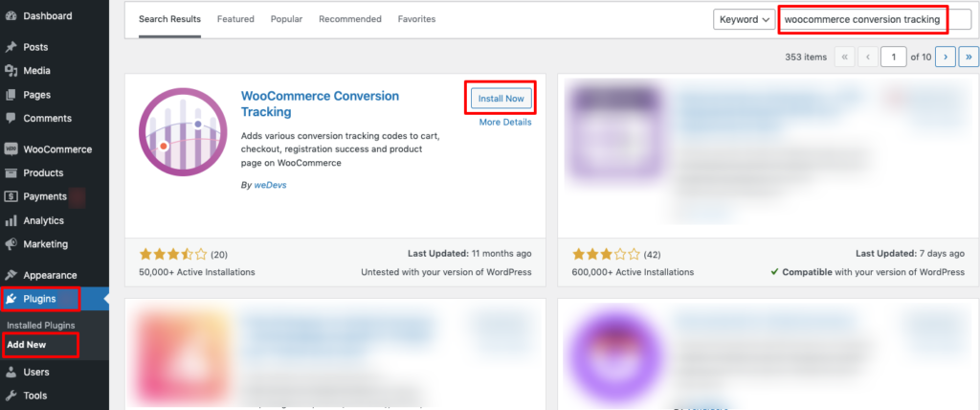
Task: Install WooCommerce Conversion Tracking with Install Now
Action: (501, 99)
